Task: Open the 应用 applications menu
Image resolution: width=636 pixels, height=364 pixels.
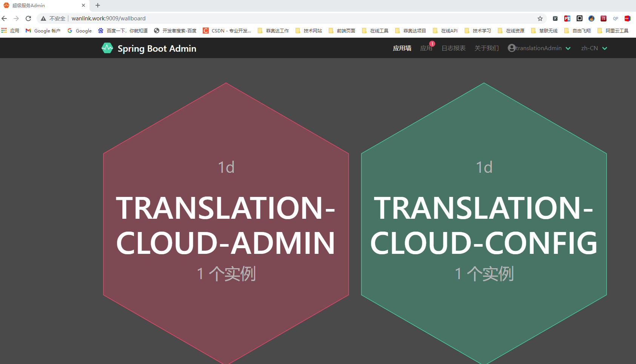Action: point(426,48)
